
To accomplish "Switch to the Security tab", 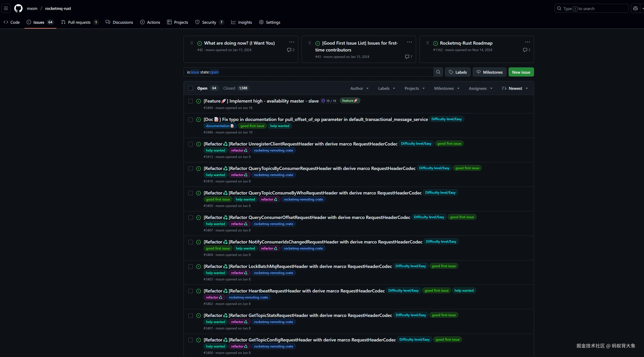I will (x=210, y=22).
